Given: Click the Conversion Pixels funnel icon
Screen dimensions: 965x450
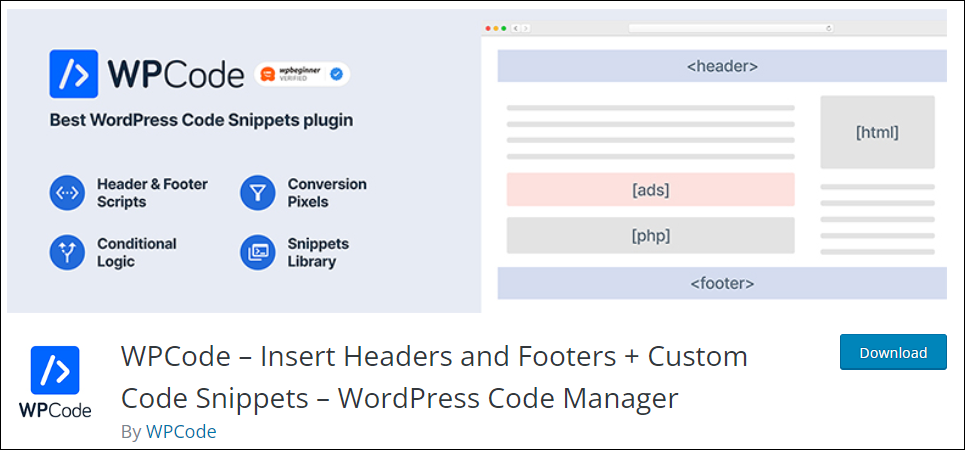Looking at the screenshot, I should 258,193.
